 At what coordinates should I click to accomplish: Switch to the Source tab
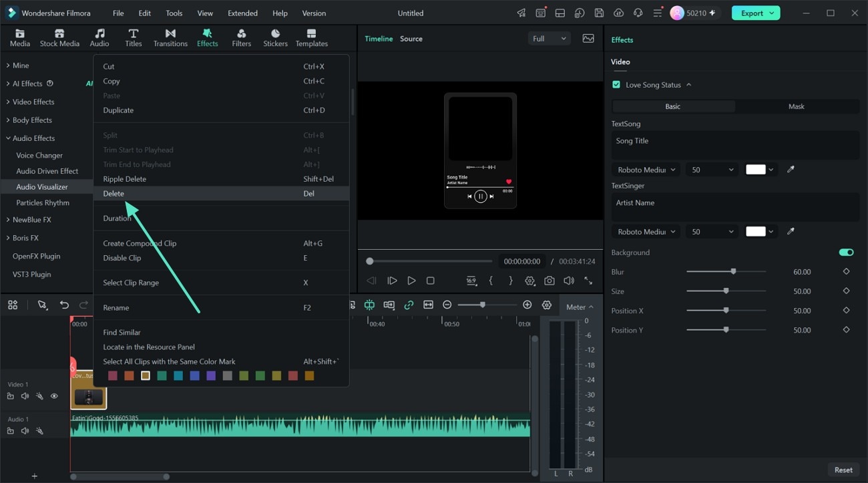[411, 39]
